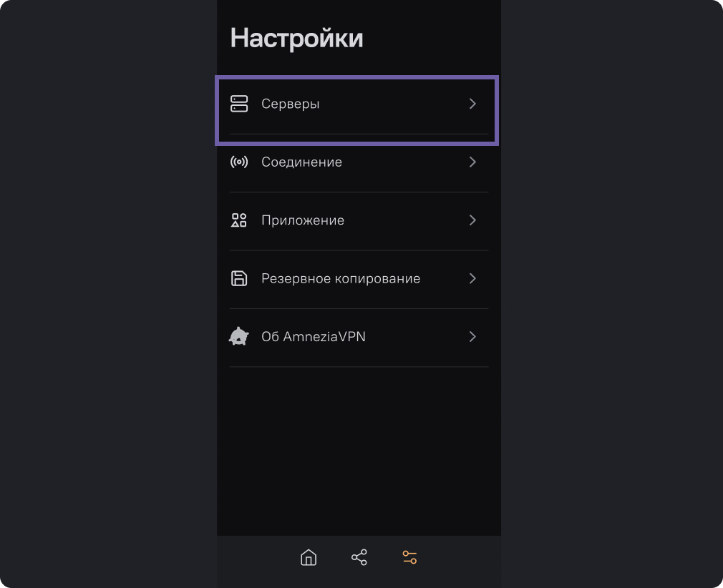Open the Share tab icon

click(x=359, y=557)
